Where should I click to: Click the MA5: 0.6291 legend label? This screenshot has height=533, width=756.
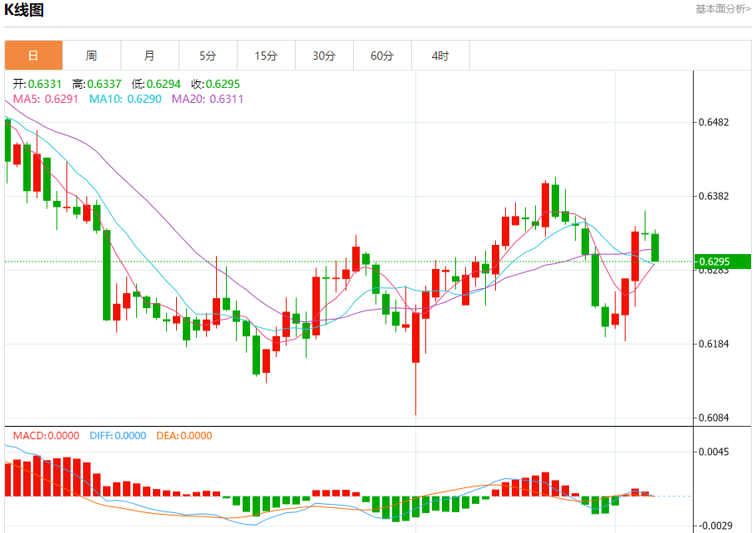(x=46, y=99)
